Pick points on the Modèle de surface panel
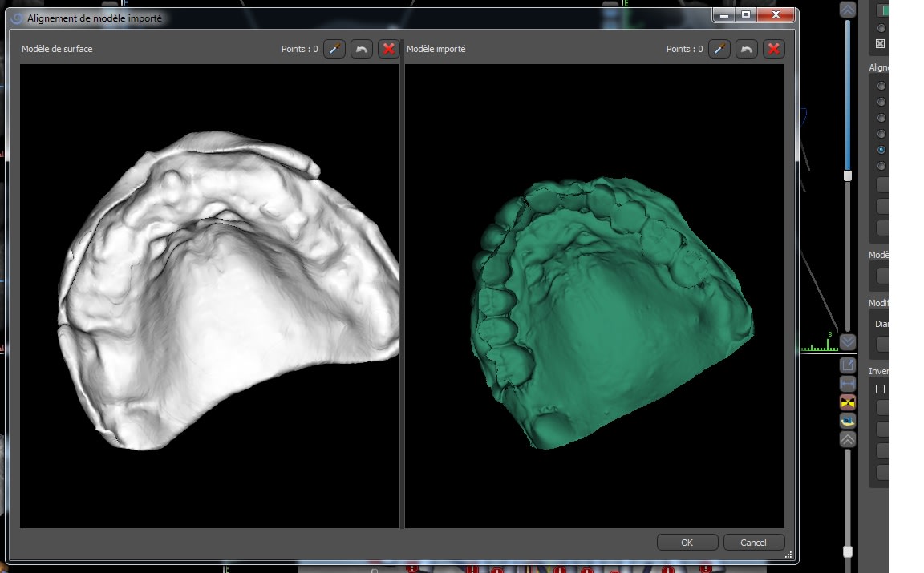The height and width of the screenshot is (573, 924). (x=334, y=49)
